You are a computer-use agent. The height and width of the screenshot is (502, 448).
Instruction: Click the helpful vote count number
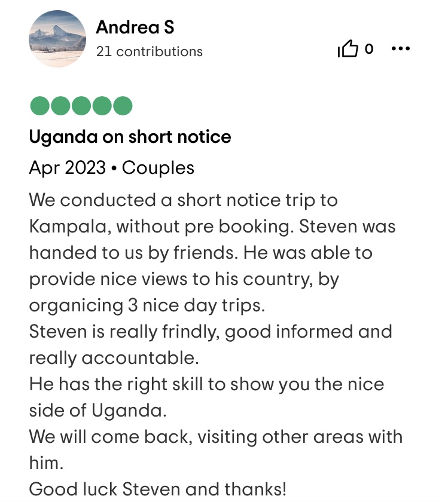tap(369, 49)
